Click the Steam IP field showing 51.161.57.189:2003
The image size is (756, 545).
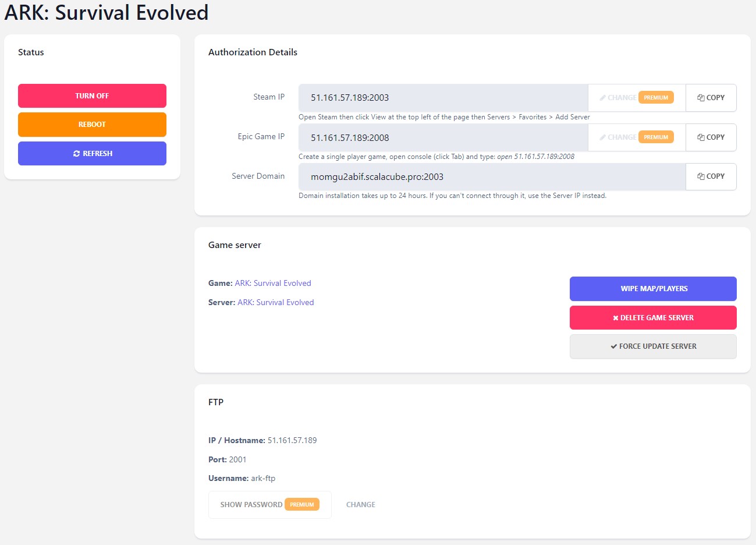(x=443, y=98)
